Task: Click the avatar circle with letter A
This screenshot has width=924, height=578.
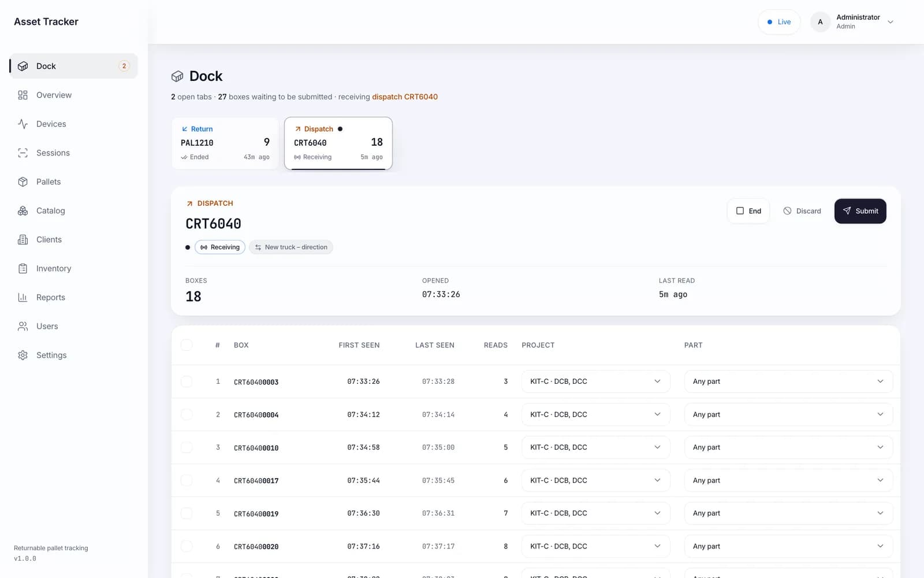Action: point(820,22)
